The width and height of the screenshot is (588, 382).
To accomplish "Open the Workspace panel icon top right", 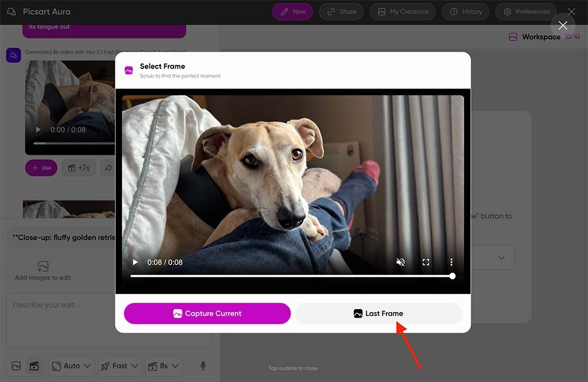I will click(513, 36).
